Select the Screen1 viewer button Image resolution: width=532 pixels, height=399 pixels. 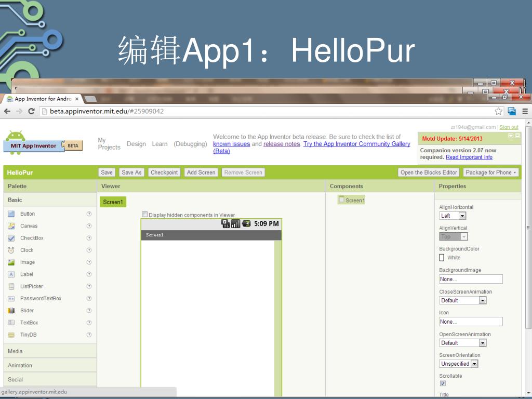click(113, 202)
